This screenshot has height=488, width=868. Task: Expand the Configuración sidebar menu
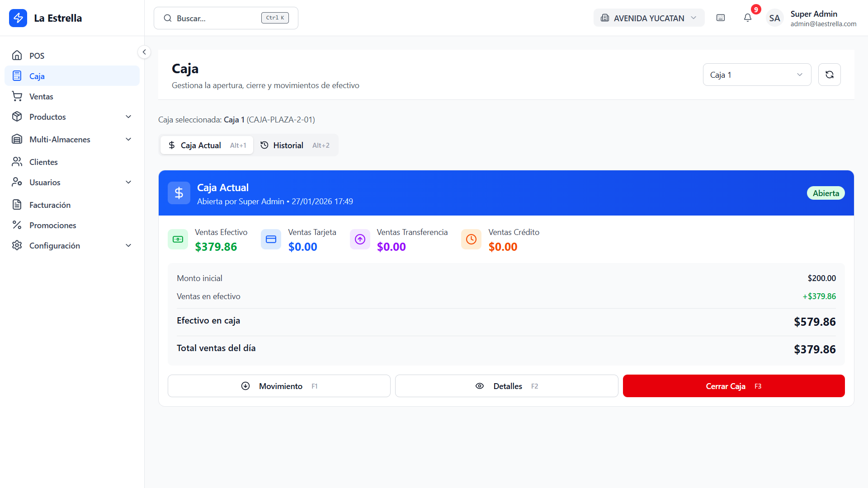[x=72, y=245]
